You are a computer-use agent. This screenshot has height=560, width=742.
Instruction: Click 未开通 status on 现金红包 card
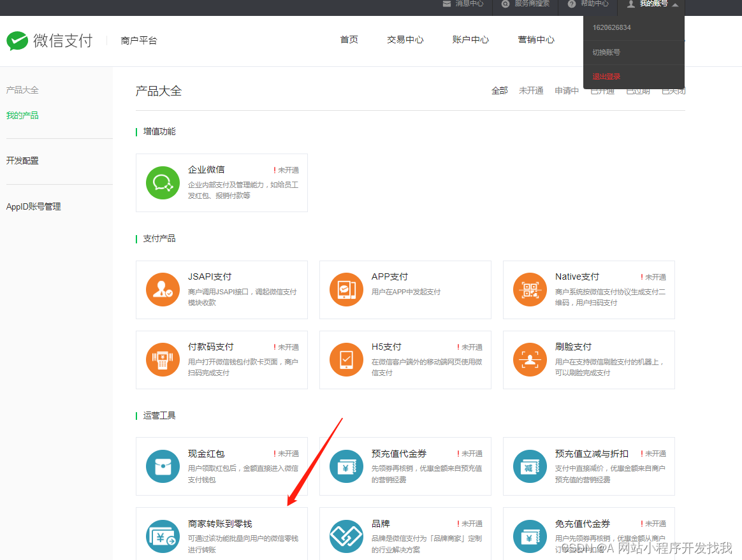286,454
